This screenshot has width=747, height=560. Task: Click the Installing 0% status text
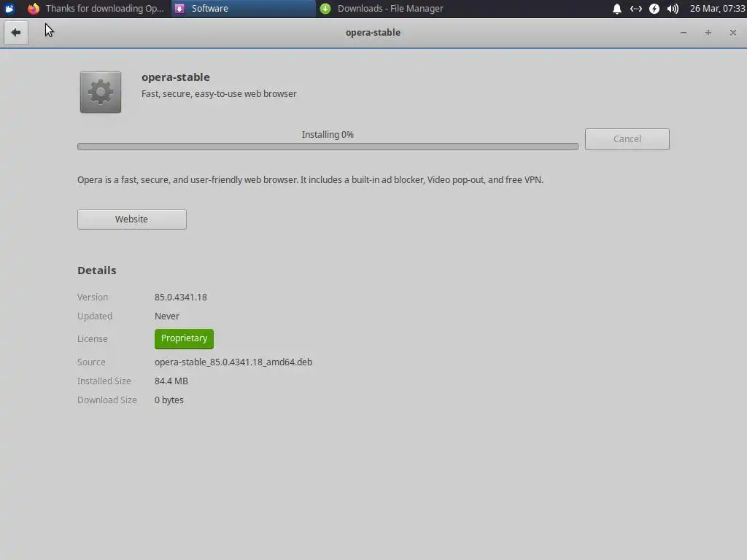coord(328,135)
